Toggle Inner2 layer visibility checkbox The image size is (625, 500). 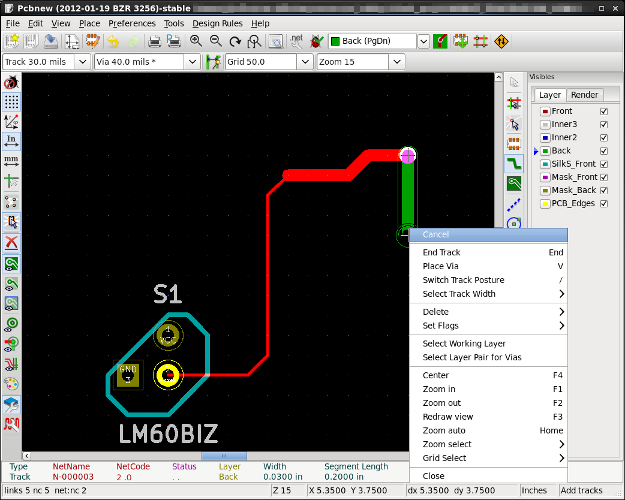tap(604, 138)
